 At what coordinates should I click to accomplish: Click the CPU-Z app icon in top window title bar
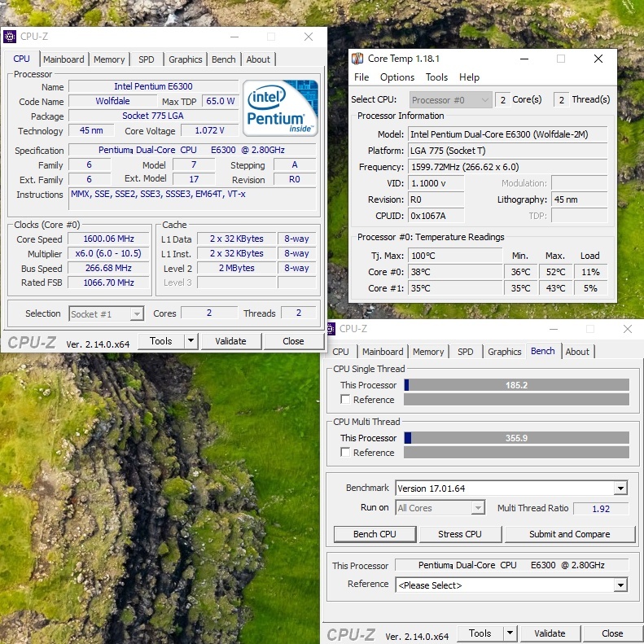point(10,37)
